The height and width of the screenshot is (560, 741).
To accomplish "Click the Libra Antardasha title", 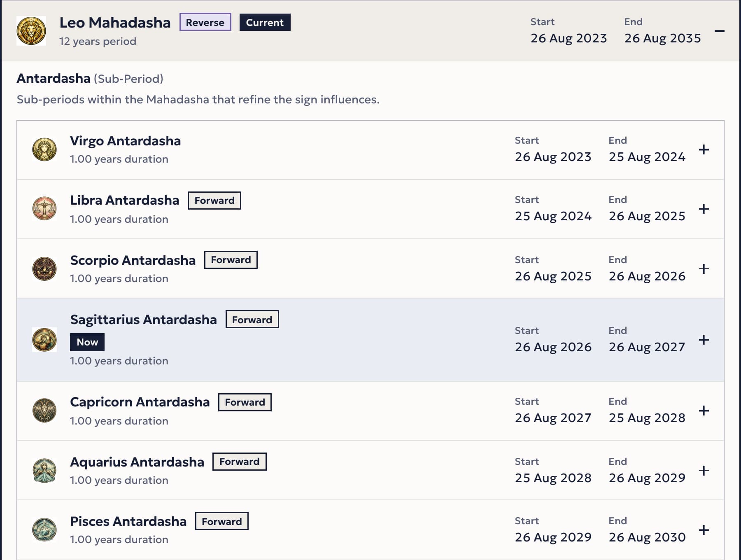I will [x=125, y=200].
